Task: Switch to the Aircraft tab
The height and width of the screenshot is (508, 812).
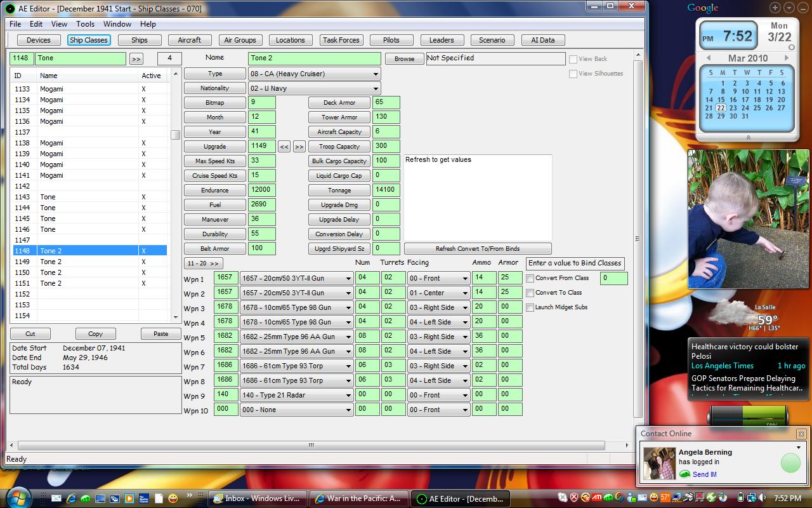Action: 189,40
